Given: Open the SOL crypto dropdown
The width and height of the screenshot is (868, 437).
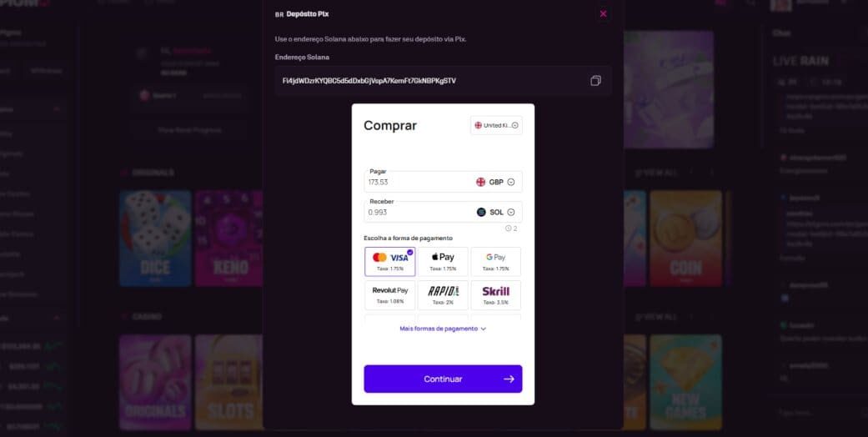Looking at the screenshot, I should coord(496,212).
